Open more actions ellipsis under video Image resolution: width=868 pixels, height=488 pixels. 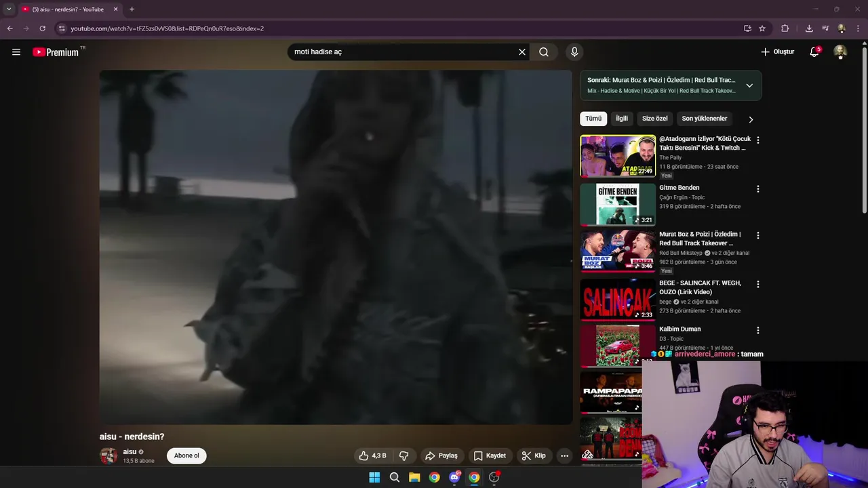(x=564, y=455)
